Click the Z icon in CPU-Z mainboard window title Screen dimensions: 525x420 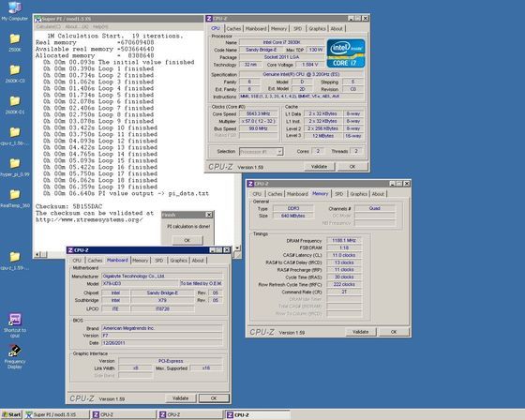tap(70, 250)
